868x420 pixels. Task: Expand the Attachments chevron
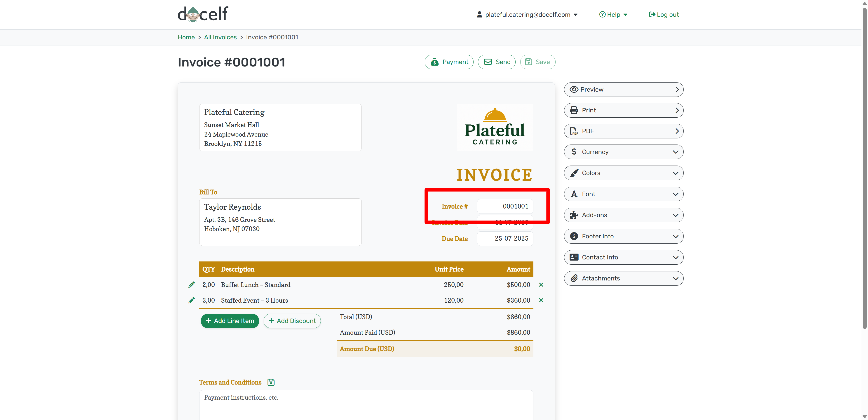pyautogui.click(x=675, y=278)
